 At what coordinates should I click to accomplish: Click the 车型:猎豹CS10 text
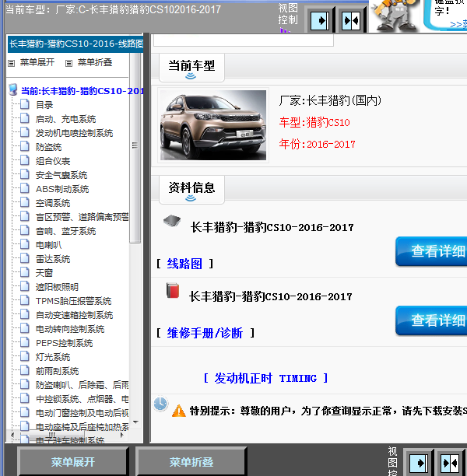pos(314,122)
